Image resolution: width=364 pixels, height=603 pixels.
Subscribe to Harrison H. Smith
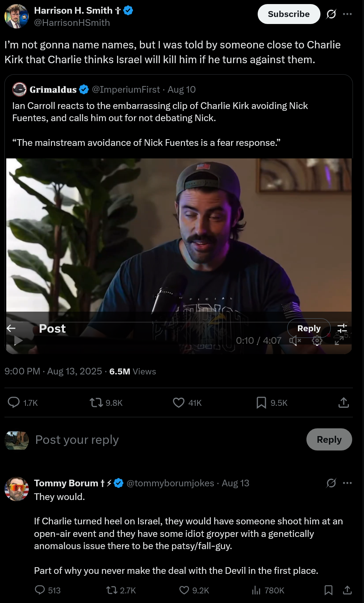pos(289,14)
